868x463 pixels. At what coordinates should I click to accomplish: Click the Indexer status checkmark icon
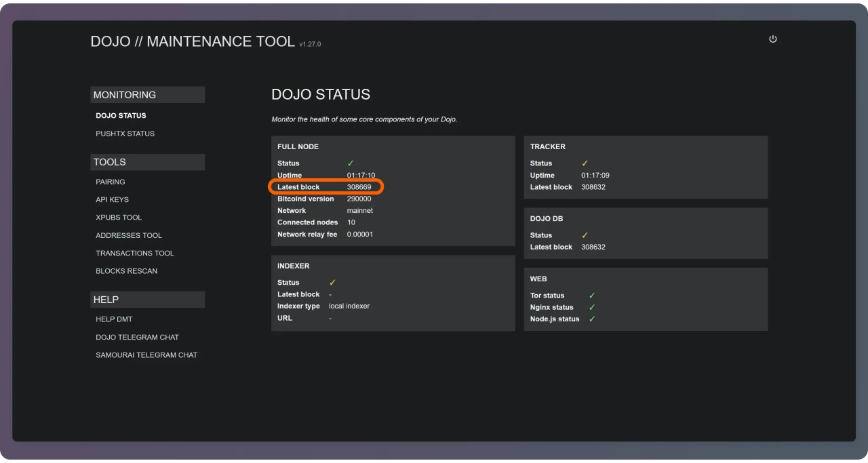pos(332,283)
